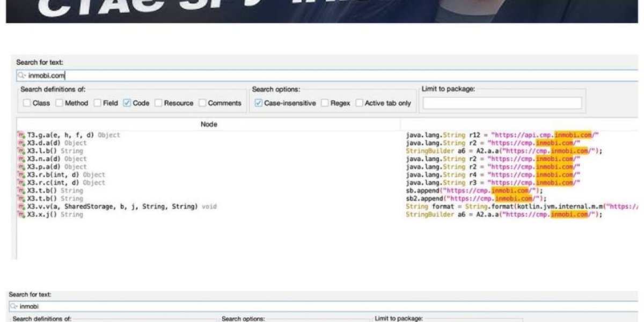
Task: Click the code line assigning String r12
Action: [x=502, y=135]
